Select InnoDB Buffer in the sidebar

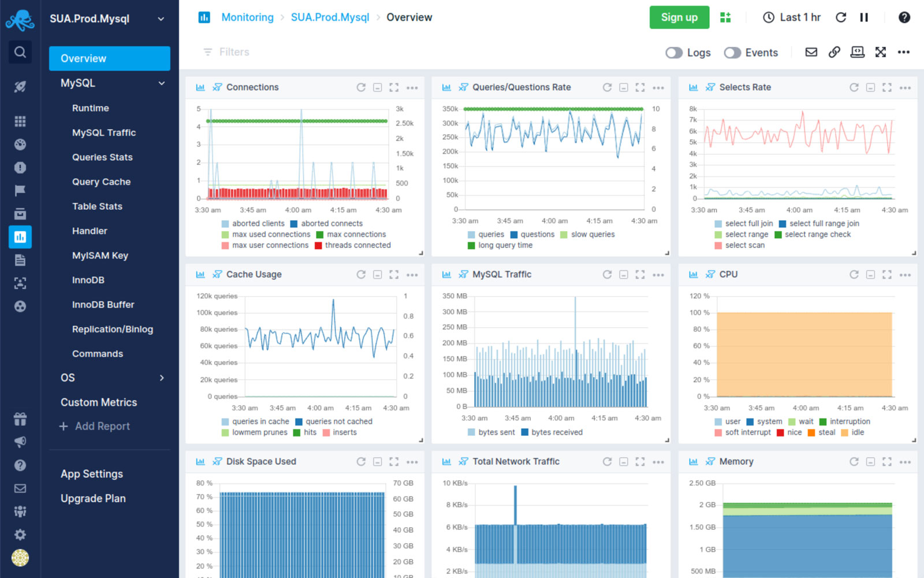[x=103, y=305]
